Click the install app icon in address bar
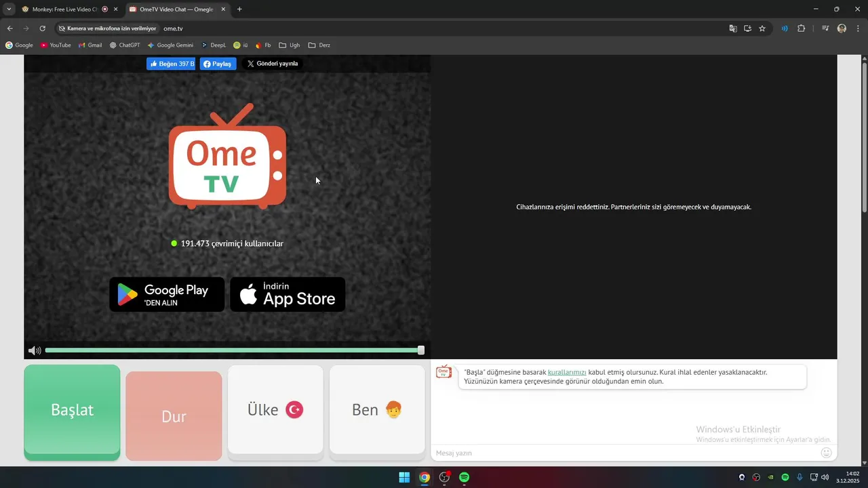The width and height of the screenshot is (868, 488). pos(747,28)
